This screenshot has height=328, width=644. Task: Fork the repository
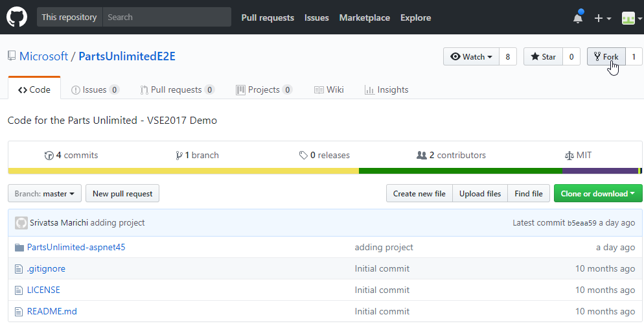pyautogui.click(x=606, y=57)
